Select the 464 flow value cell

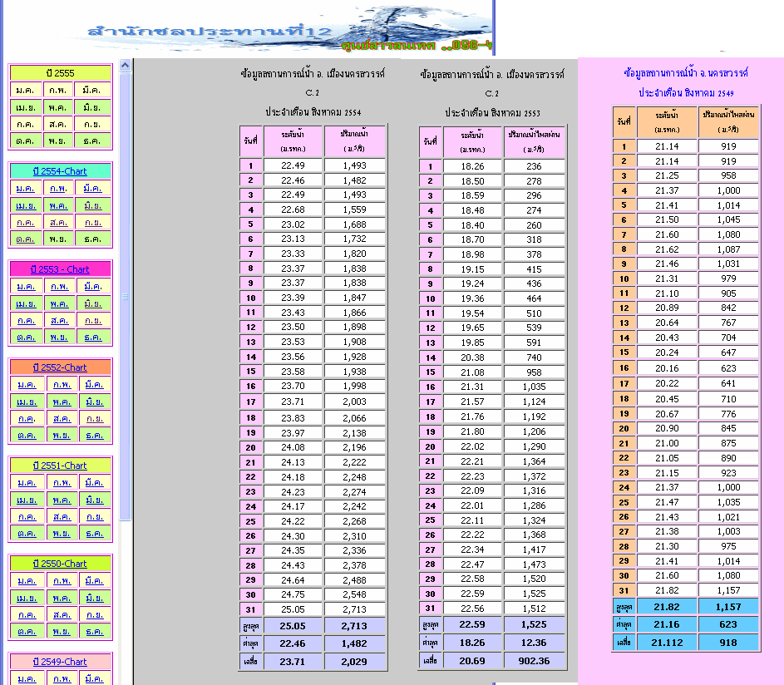point(534,298)
